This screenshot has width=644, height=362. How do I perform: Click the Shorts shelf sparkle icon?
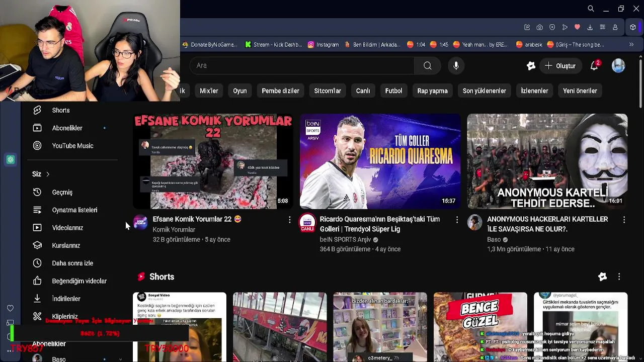(x=602, y=277)
